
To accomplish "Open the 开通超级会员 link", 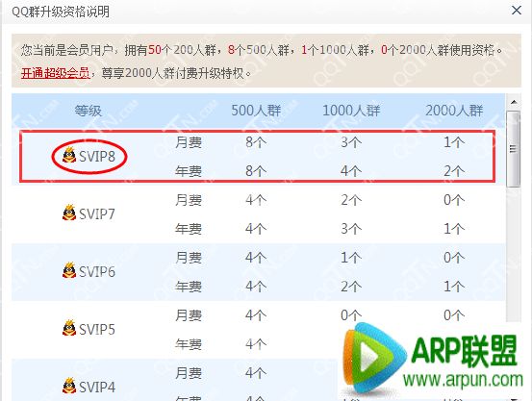I will [55, 73].
